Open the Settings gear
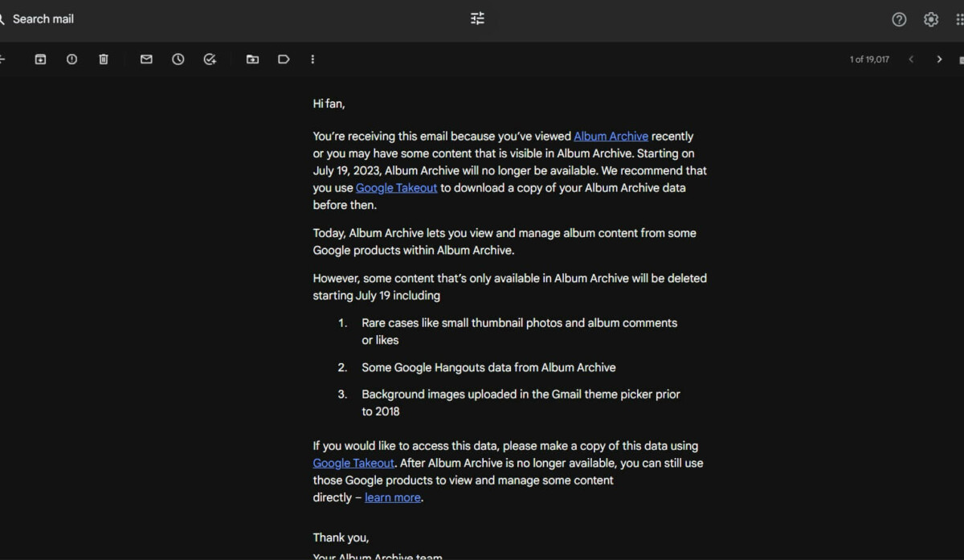This screenshot has width=964, height=560. click(x=931, y=19)
